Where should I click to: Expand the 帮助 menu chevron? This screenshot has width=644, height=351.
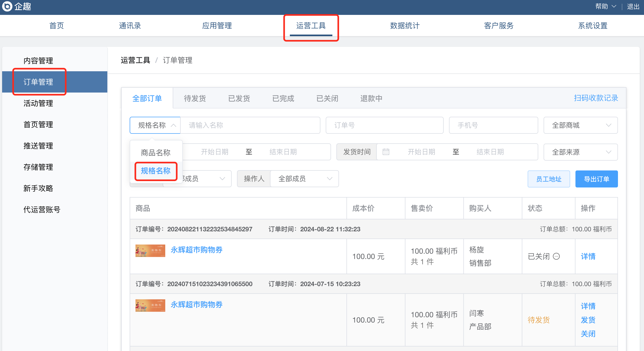pos(614,6)
